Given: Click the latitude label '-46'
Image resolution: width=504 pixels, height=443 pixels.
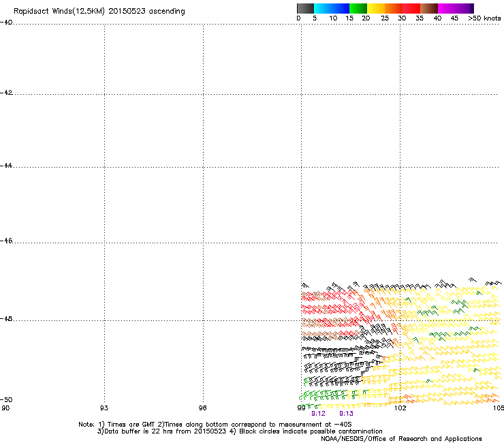Looking at the screenshot, I should click(6, 241).
